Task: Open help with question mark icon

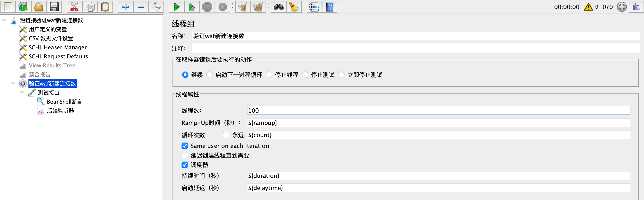Action: [x=330, y=7]
